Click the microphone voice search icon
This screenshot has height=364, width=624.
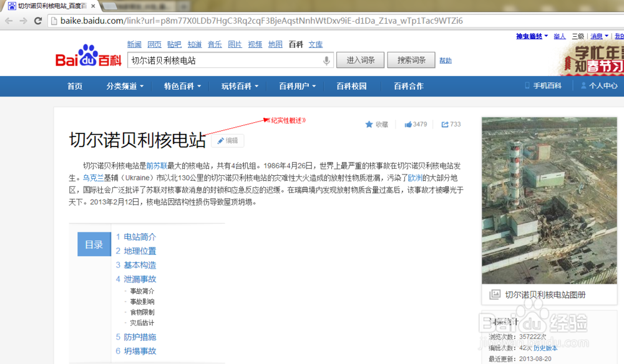coord(326,60)
